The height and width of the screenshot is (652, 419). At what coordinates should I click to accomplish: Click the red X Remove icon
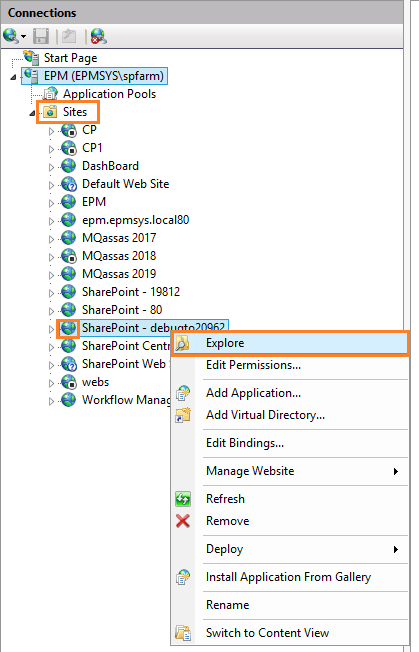click(x=183, y=521)
